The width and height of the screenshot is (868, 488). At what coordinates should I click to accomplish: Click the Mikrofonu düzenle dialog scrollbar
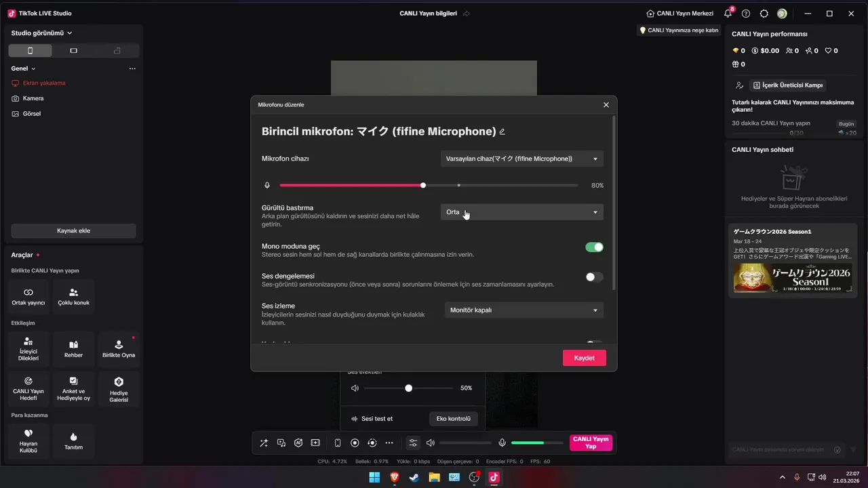coord(614,203)
